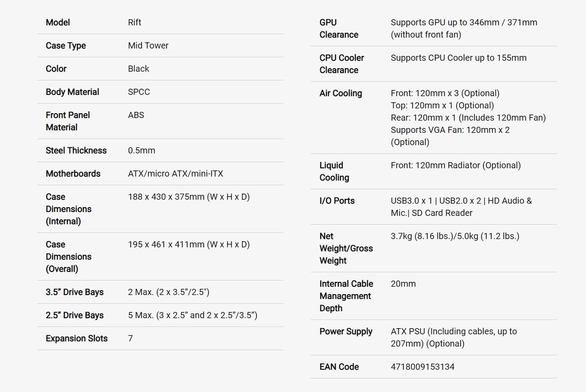586x392 pixels.
Task: Click the 2.5" Drive Bays 5 Max. value
Action: click(x=193, y=315)
